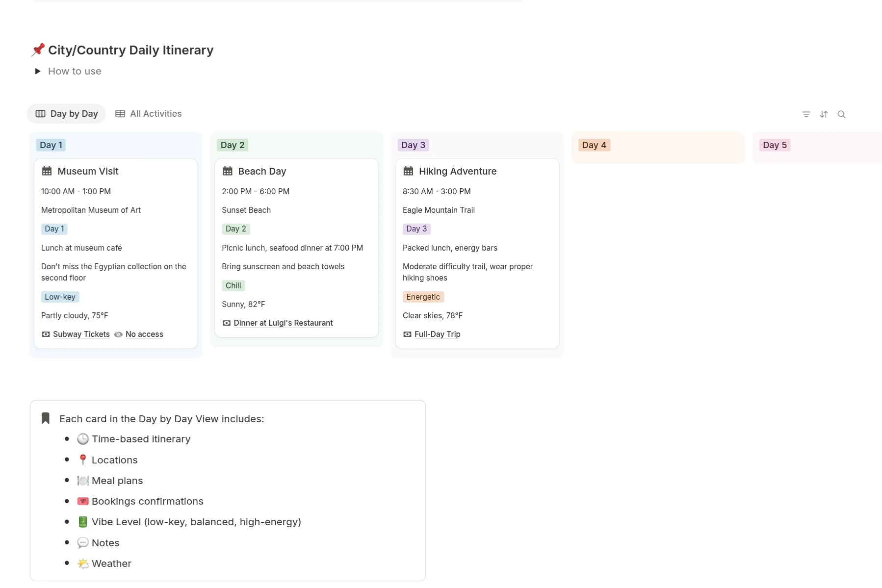882x588 pixels.
Task: Click the filter icon in the database toolbar
Action: (806, 114)
